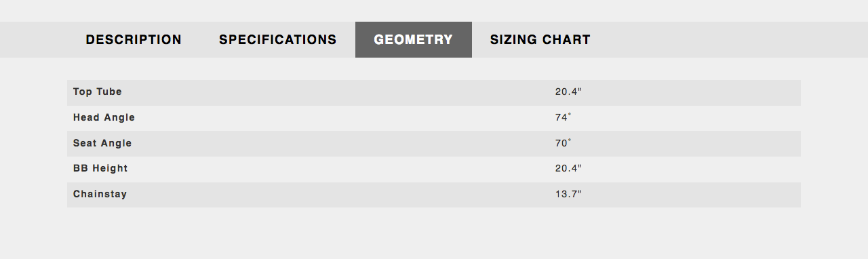Click the BB Height label
This screenshot has height=259, width=868.
100,168
